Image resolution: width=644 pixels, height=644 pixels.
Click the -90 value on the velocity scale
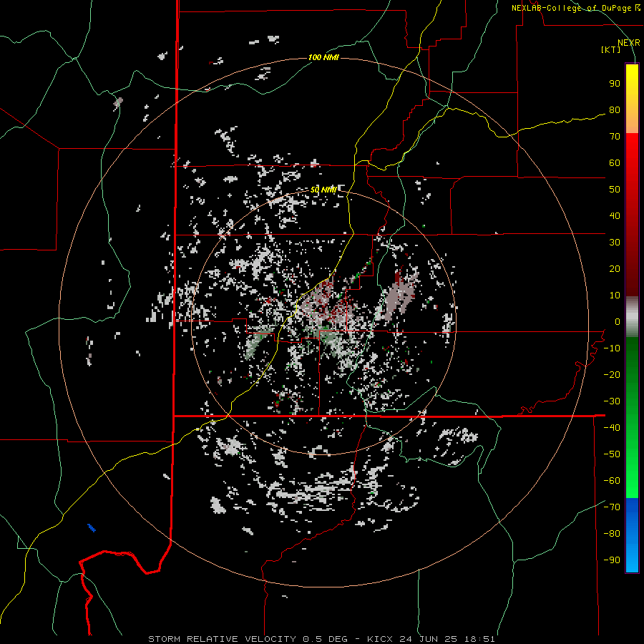tap(612, 560)
